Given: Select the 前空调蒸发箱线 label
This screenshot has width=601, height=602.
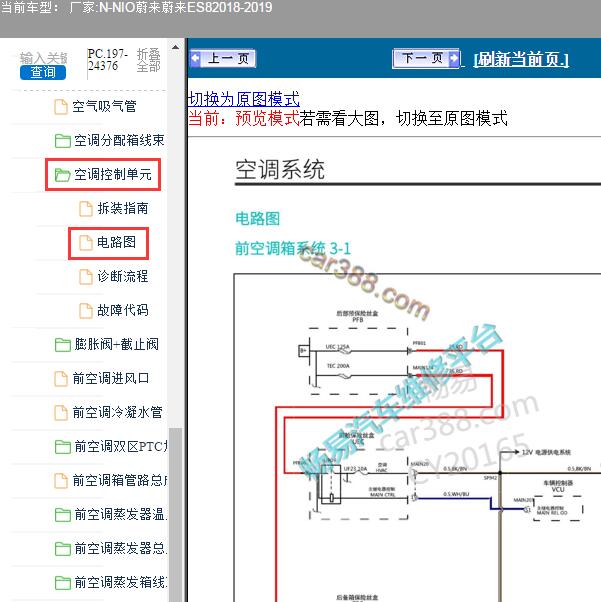Looking at the screenshot, I should (121, 582).
